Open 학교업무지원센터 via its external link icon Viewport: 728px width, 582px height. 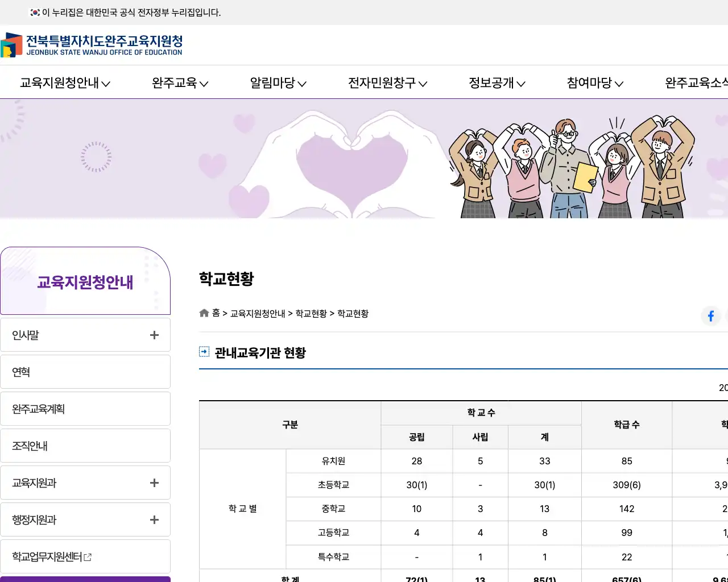click(x=87, y=556)
